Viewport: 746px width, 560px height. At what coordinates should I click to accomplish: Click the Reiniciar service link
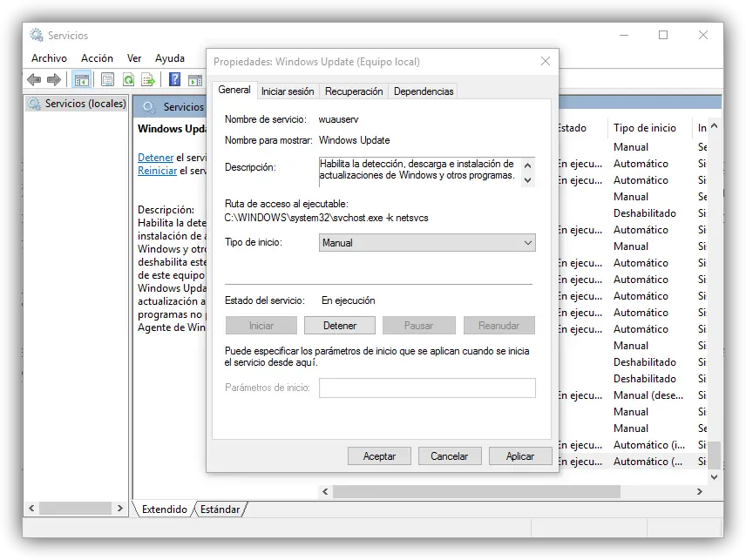click(158, 171)
